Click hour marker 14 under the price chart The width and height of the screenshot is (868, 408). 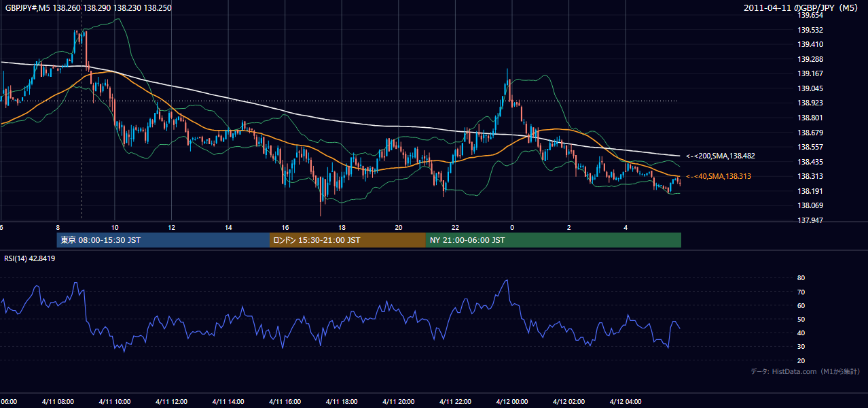point(228,227)
